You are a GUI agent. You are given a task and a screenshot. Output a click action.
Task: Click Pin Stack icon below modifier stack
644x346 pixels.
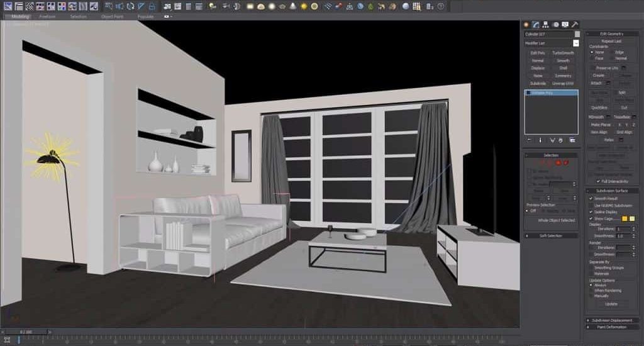[529, 140]
